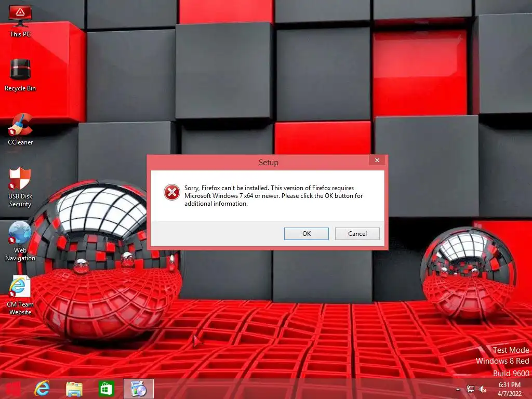Viewport: 532px width, 399px height.
Task: Click OK in the Setup dialog
Action: 307,234
